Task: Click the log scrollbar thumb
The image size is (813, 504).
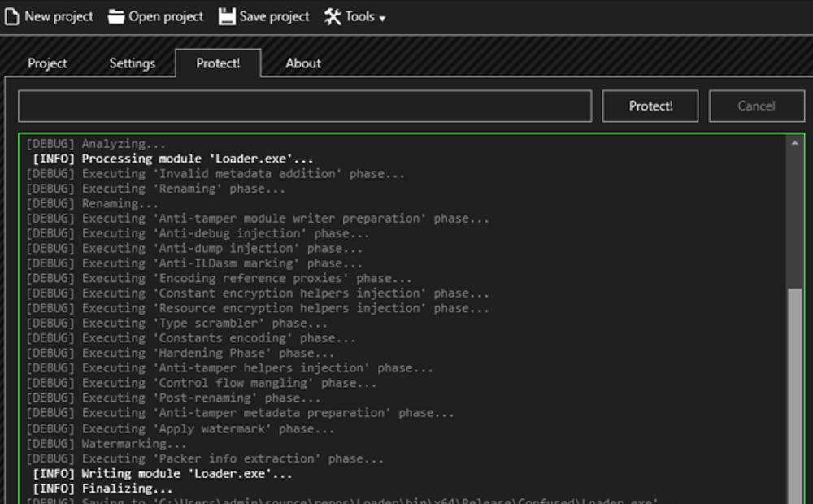Action: (795, 394)
